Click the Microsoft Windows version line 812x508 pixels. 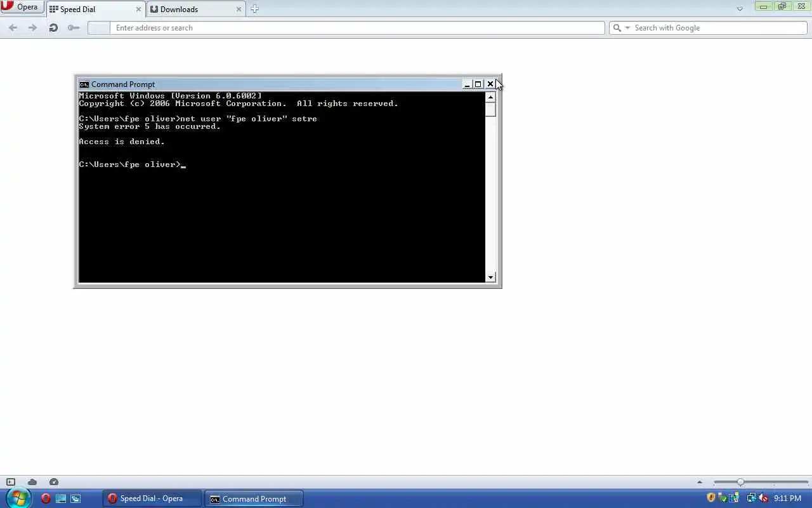click(170, 96)
